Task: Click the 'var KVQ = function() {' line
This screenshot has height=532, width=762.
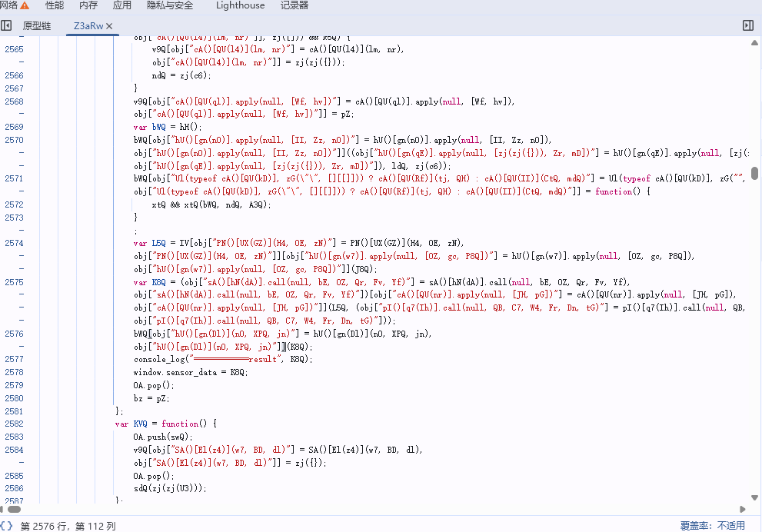Action: coord(166,424)
